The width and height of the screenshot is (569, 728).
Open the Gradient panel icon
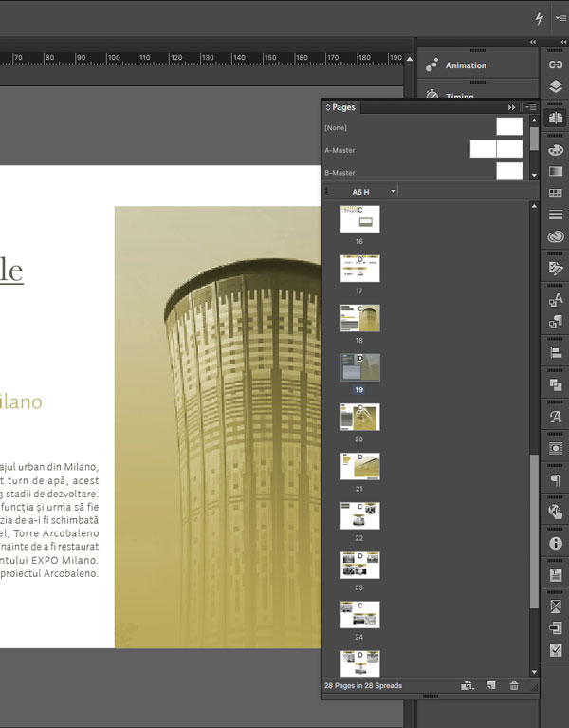pyautogui.click(x=556, y=172)
